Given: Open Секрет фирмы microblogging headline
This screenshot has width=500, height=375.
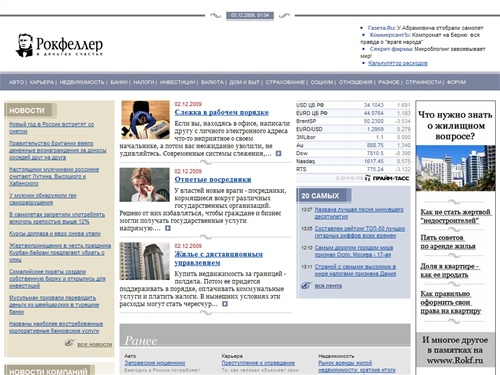Looking at the screenshot, I should (423, 52).
